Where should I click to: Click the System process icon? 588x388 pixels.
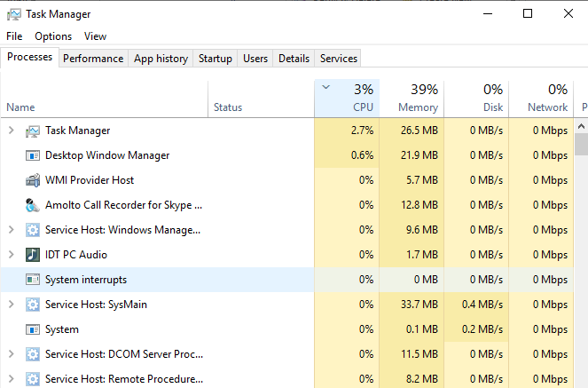(x=33, y=329)
